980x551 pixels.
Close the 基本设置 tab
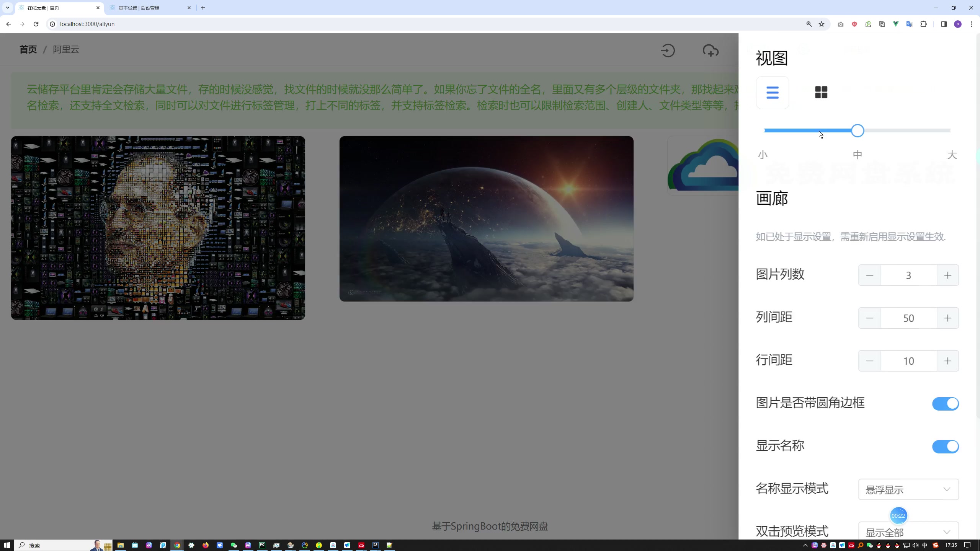pyautogui.click(x=189, y=8)
